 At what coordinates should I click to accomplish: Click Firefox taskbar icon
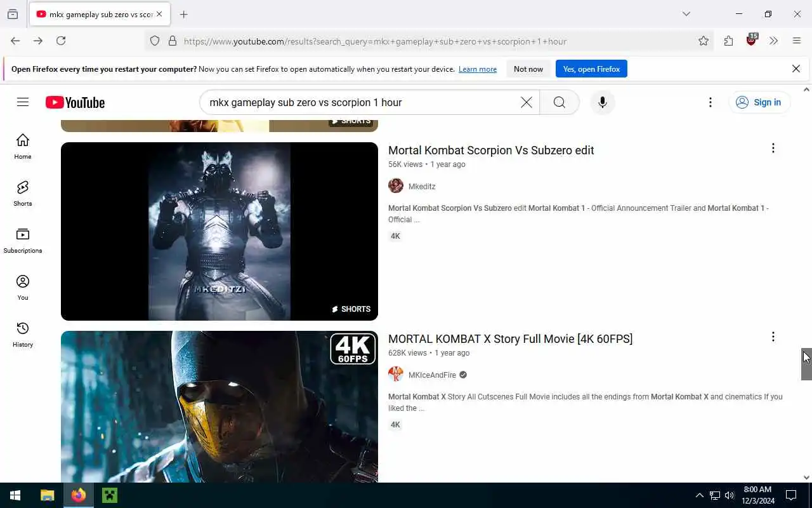(x=79, y=495)
